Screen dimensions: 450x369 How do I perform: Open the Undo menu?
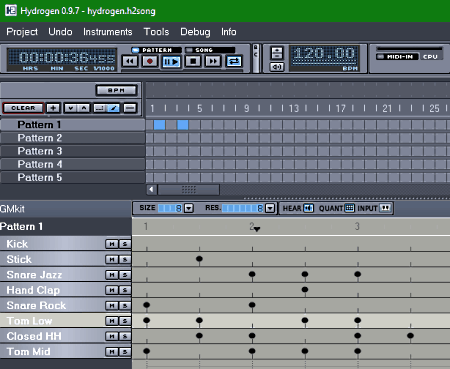pyautogui.click(x=60, y=32)
